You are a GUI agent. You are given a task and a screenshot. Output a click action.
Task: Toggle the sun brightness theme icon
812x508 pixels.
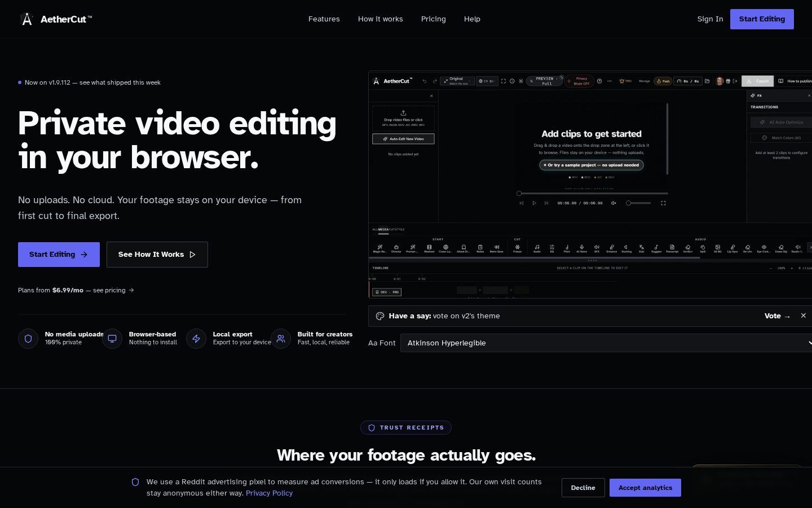coord(521,81)
